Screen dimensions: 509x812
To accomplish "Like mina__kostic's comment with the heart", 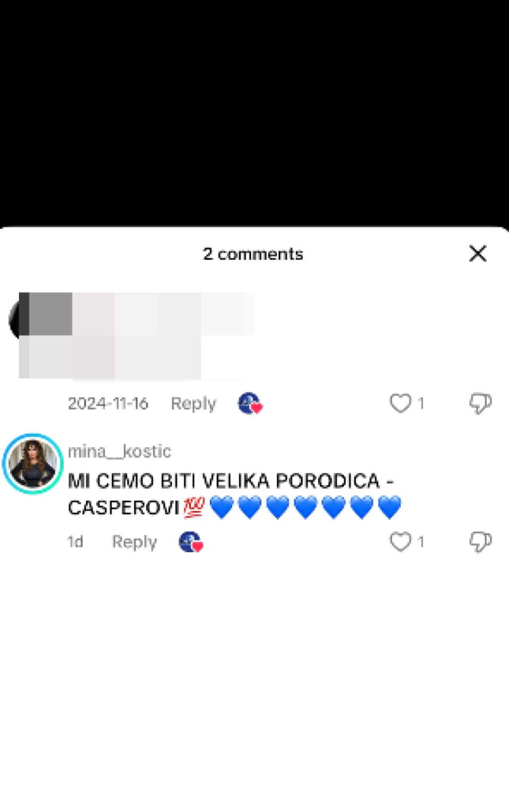I will pyautogui.click(x=400, y=541).
